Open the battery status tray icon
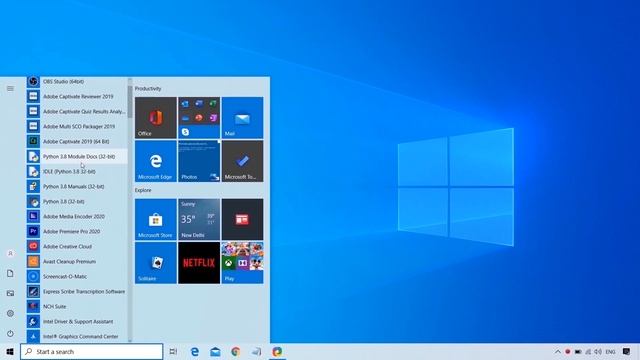 point(578,351)
